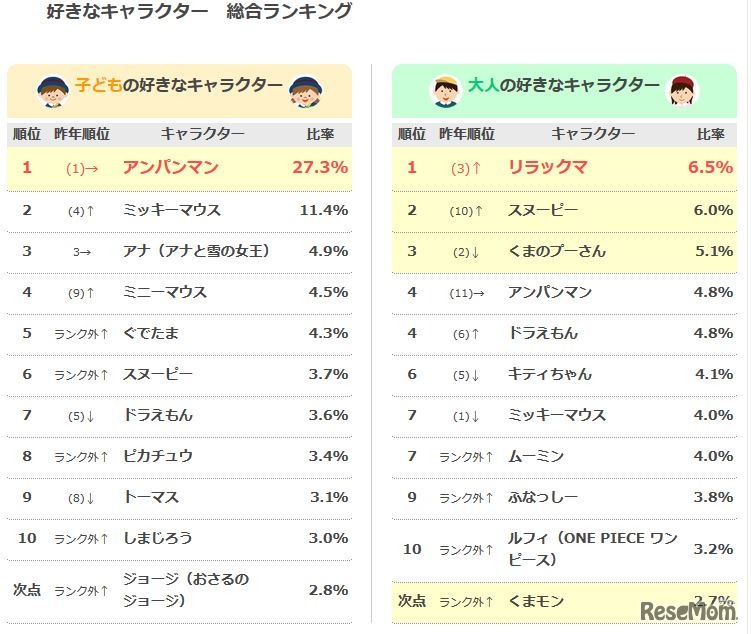Click the キャラクター column header in adults table
This screenshot has height=634, width=751.
coord(593,134)
